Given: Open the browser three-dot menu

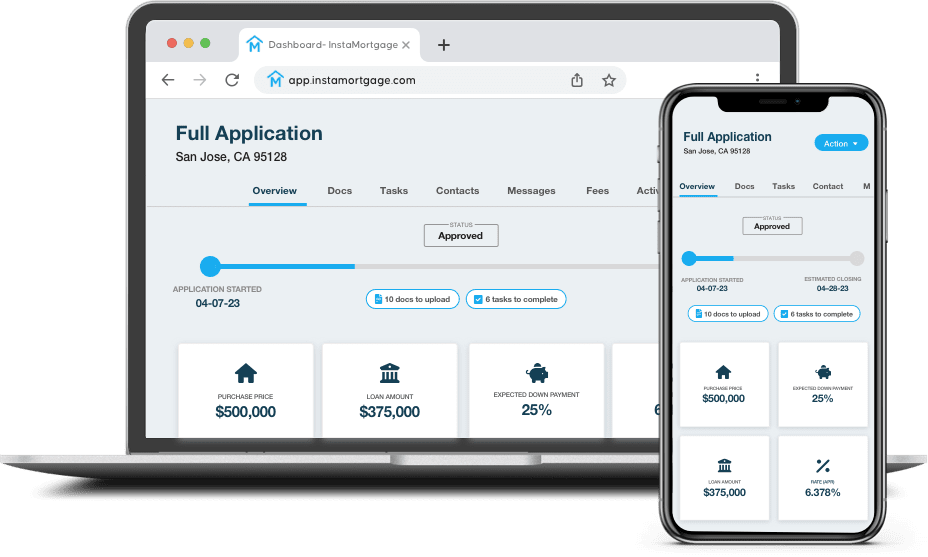Looking at the screenshot, I should click(x=758, y=78).
